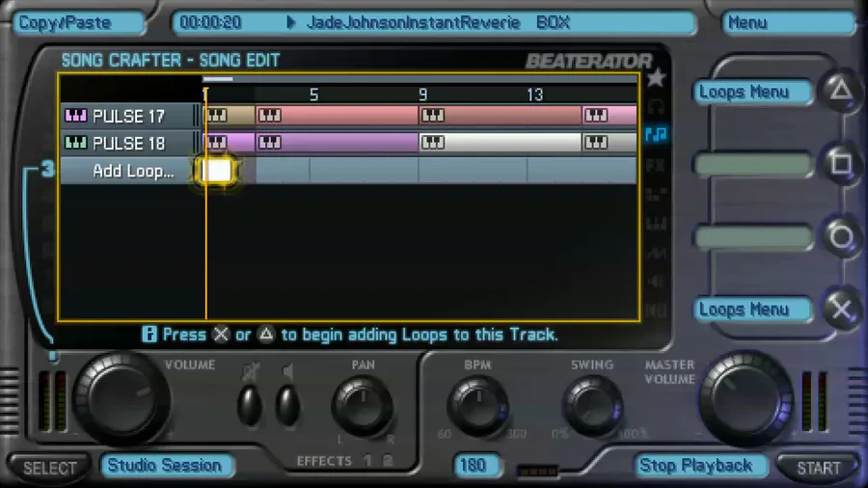Open the Menu button at top right
Viewport: 868px width, 488px height.
click(789, 23)
